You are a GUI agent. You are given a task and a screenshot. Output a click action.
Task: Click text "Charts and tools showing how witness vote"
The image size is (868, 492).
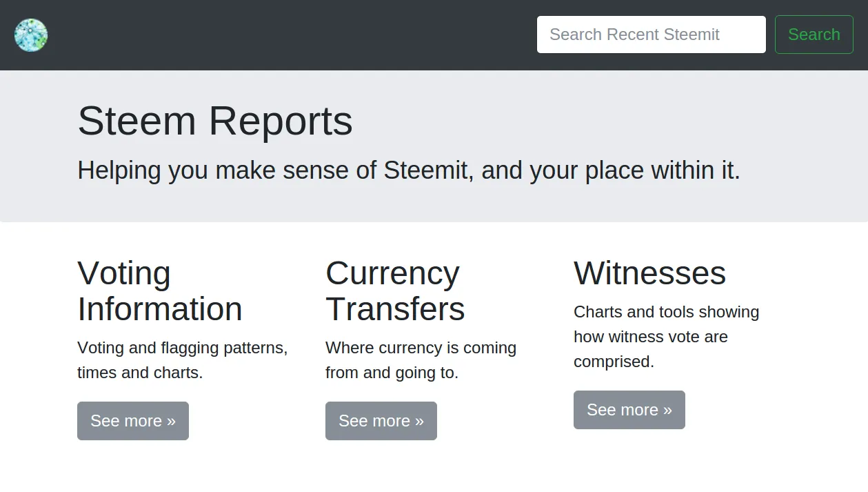click(666, 324)
